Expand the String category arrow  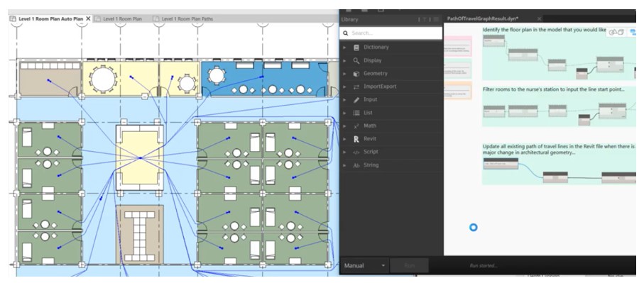point(344,165)
